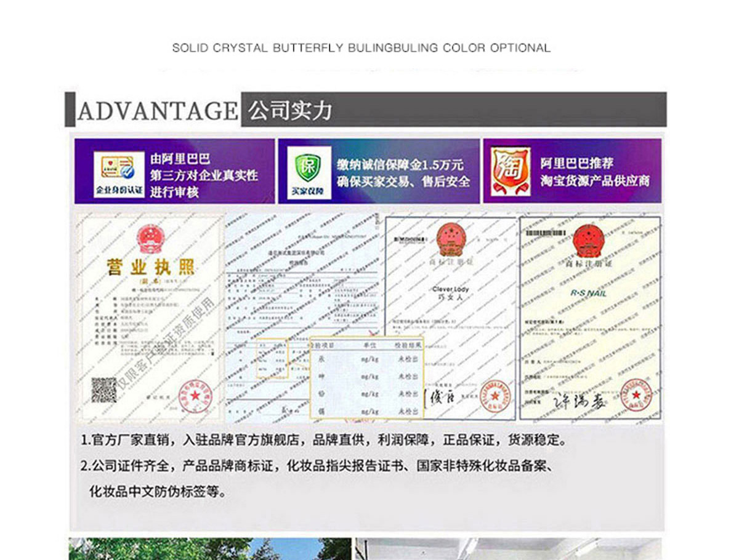Click the 阿里巴巴推荐淘宝货源产品供应商 banner text
Image resolution: width=739 pixels, height=560 pixels.
coord(595,172)
